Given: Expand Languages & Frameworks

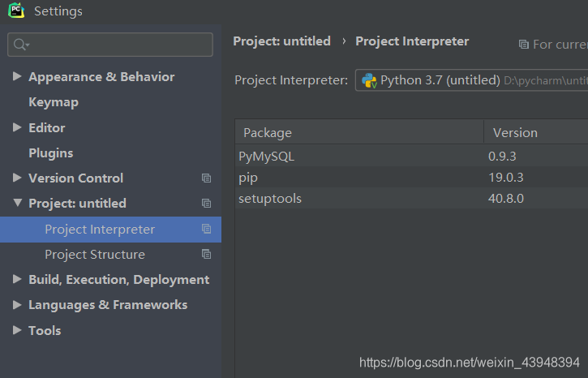Looking at the screenshot, I should click(x=17, y=305).
